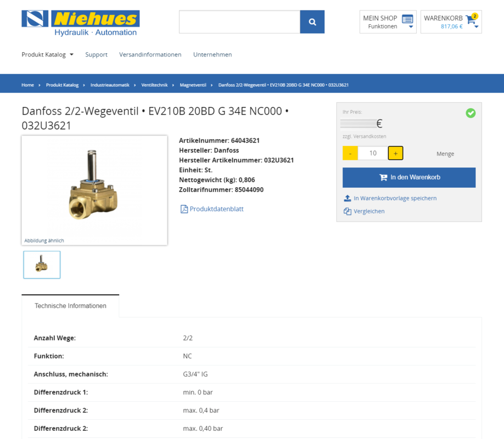Click the compare icon beside Vergleichen
504x439 pixels.
(348, 211)
